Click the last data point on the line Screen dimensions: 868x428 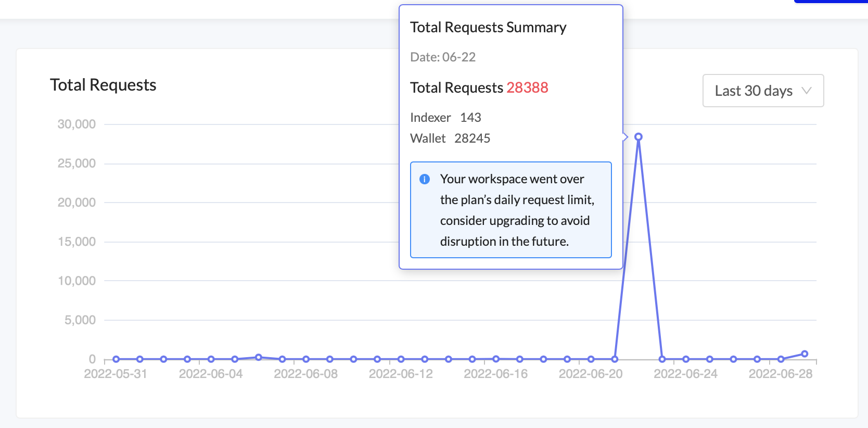coord(805,354)
